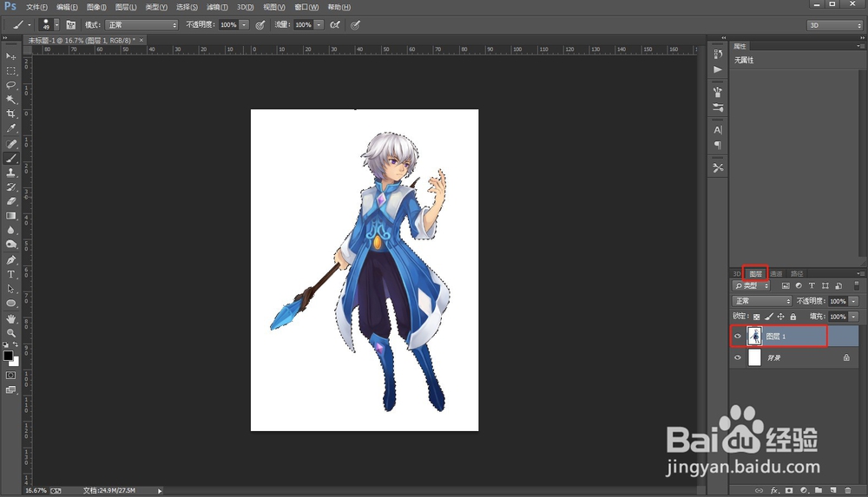Select the Magic Wand tool
Screen dimensions: 868x497
point(10,100)
